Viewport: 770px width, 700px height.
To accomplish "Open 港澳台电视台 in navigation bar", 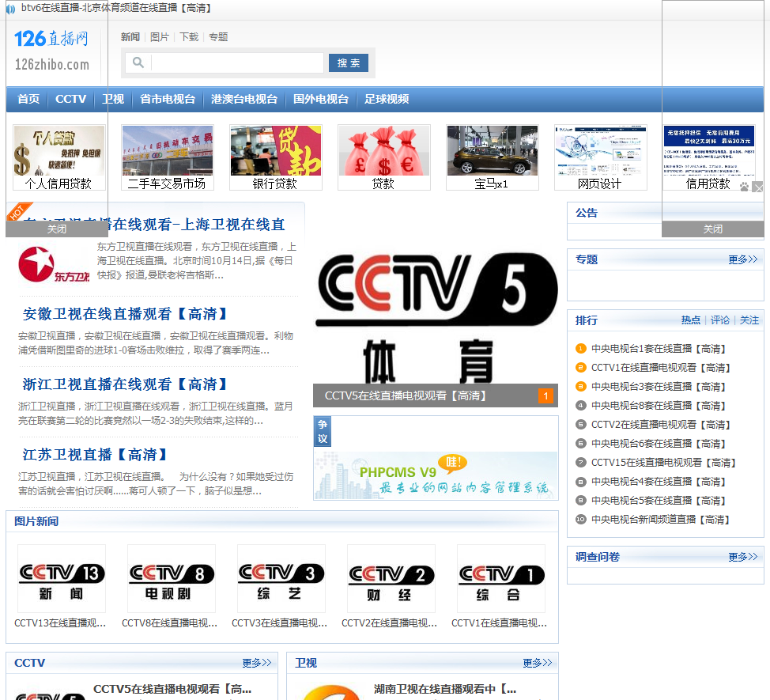I will [244, 99].
